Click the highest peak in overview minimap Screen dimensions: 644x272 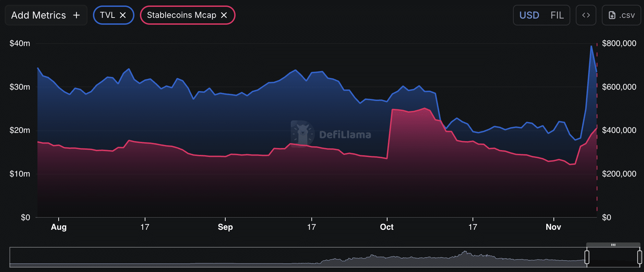pos(465,252)
